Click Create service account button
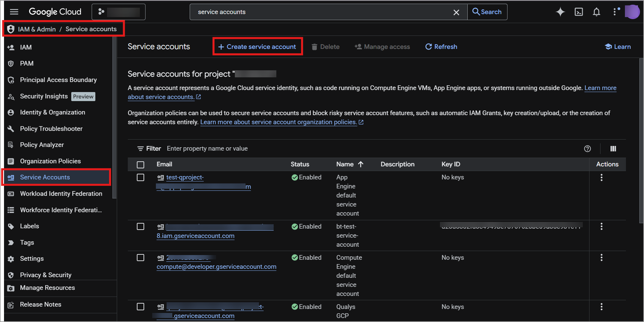The image size is (644, 322). click(x=257, y=47)
